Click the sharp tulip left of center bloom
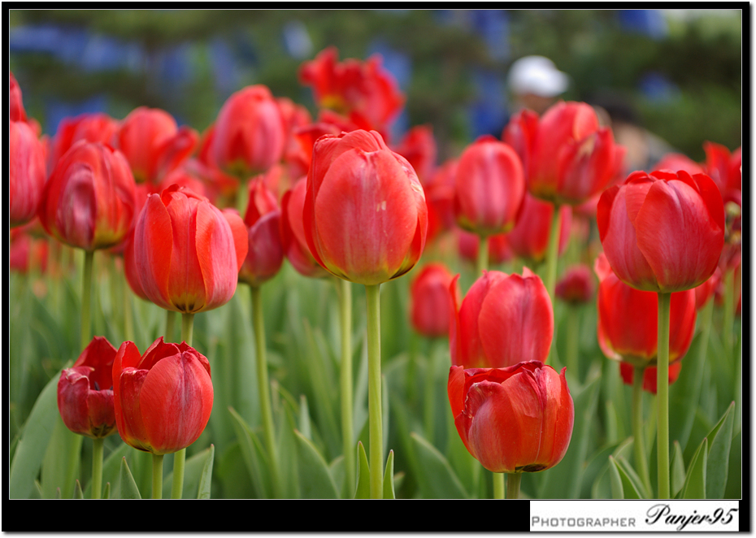 pos(185,250)
